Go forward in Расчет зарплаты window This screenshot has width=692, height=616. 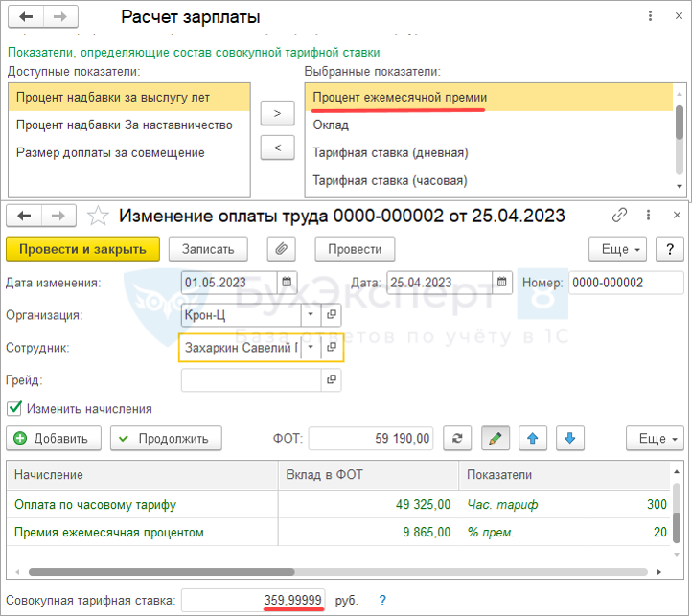60,17
